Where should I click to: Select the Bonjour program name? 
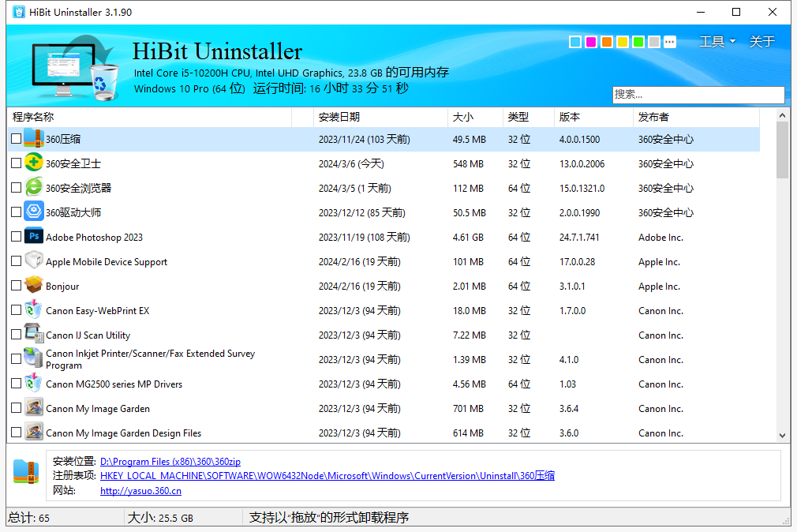(x=62, y=286)
